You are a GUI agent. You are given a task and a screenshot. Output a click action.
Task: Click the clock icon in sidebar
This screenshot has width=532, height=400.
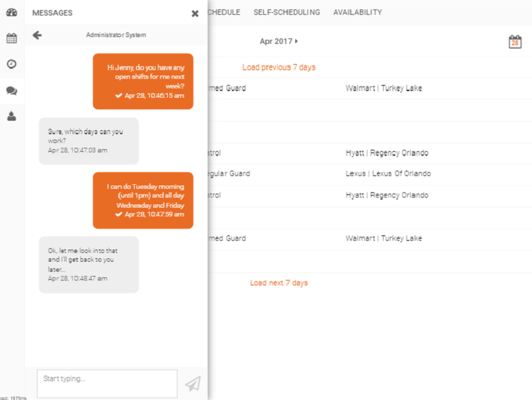[x=11, y=64]
